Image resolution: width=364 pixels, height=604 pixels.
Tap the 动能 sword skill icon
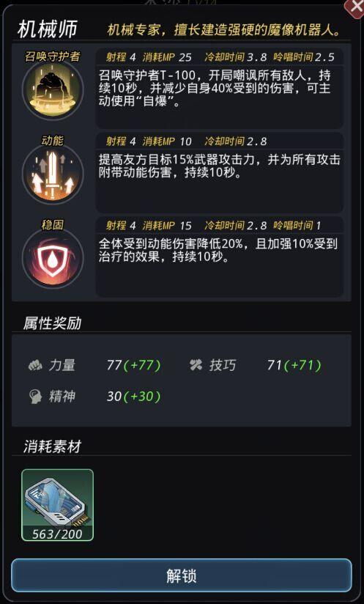click(x=53, y=174)
